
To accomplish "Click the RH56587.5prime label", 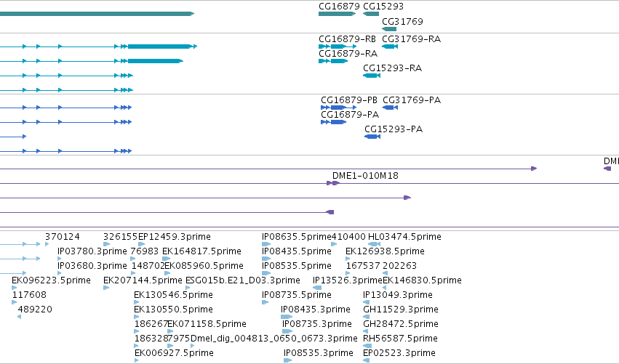I will 400,339.
